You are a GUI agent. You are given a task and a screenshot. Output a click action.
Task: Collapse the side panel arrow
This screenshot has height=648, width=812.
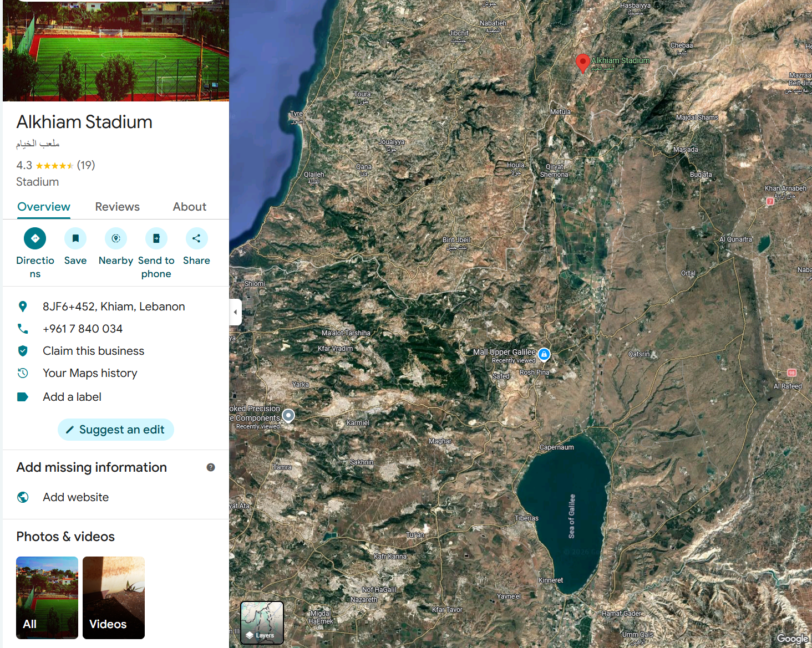point(235,312)
